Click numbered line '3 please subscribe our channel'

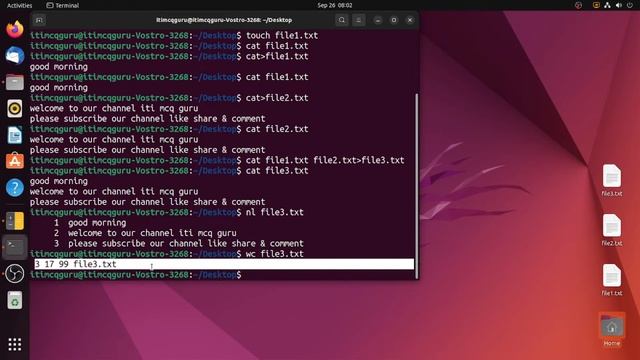click(x=178, y=244)
